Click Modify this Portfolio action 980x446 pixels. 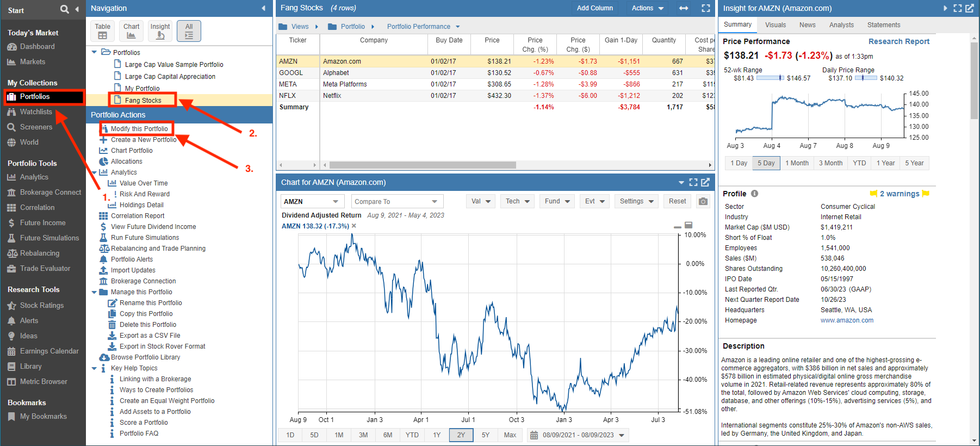pyautogui.click(x=139, y=129)
